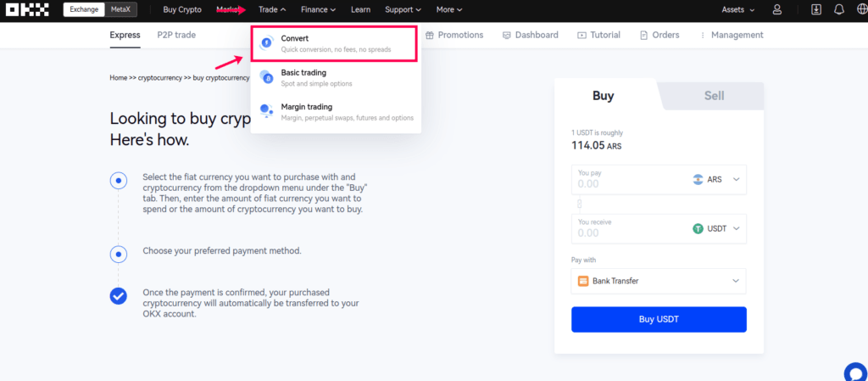Click the Home breadcrumb link
868x381 pixels.
(x=119, y=78)
